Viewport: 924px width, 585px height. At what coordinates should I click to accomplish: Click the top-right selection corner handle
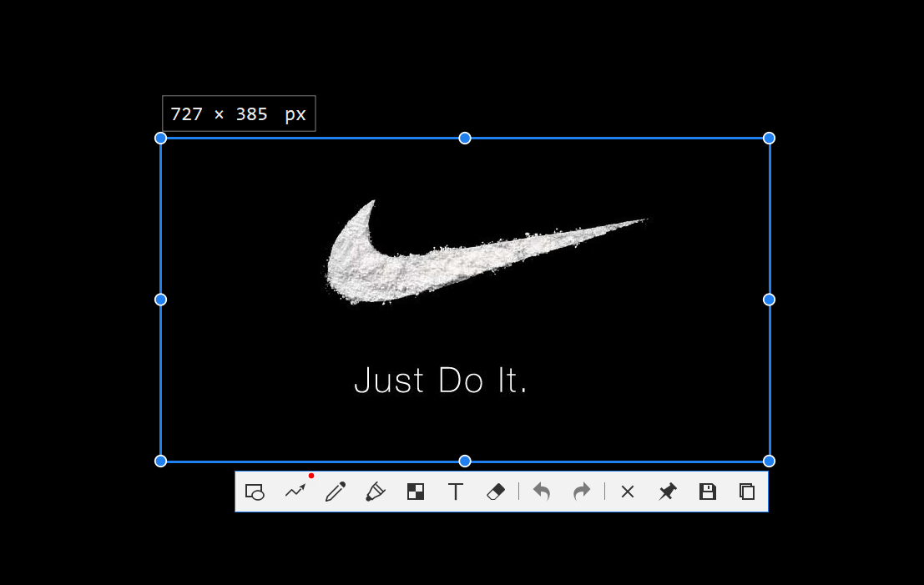pyautogui.click(x=769, y=139)
